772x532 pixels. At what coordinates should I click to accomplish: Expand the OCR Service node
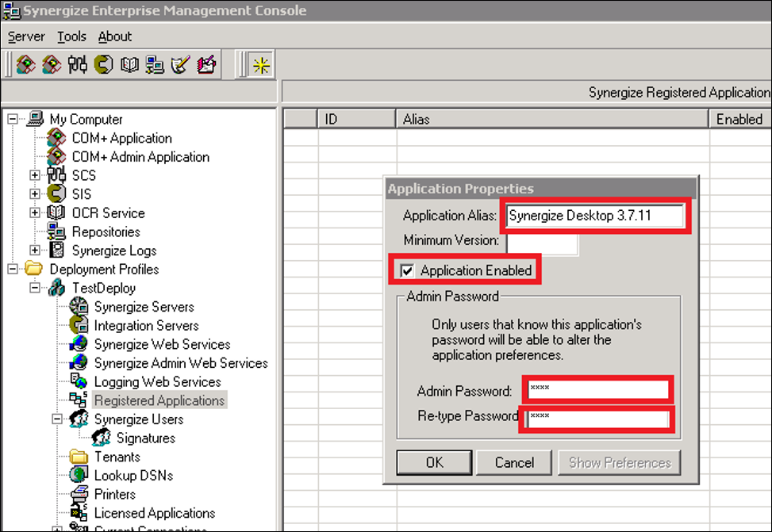pos(35,213)
